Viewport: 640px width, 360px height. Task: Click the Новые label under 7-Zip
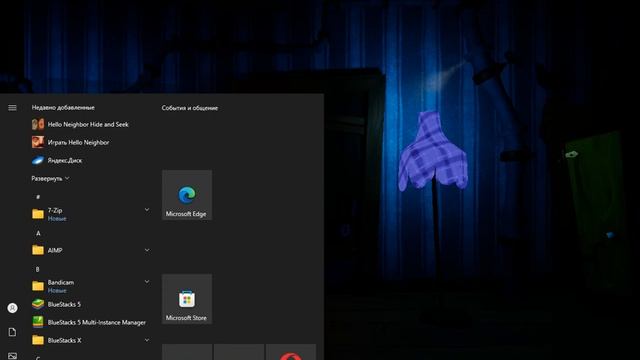coord(57,219)
